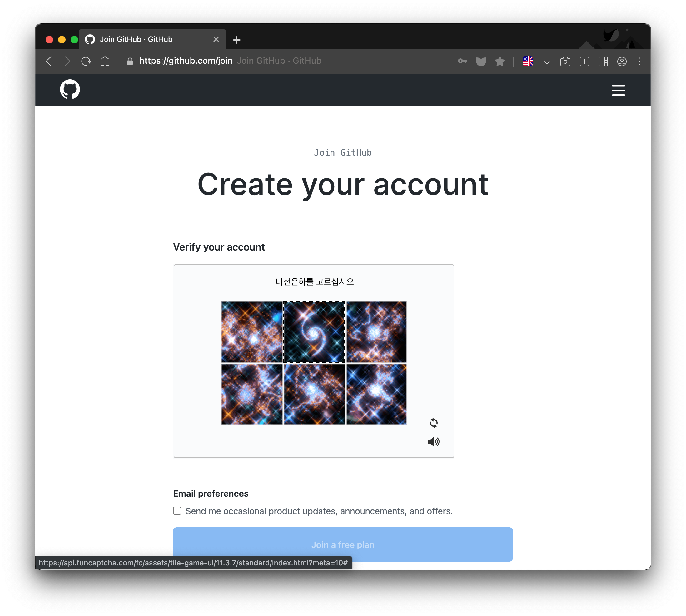Click Join a free plan button

[x=343, y=544]
